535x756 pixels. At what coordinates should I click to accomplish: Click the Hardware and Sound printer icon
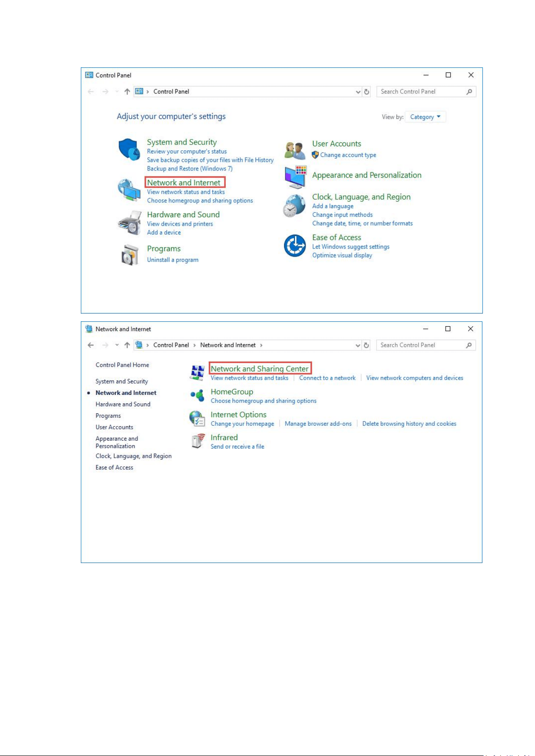coord(130,223)
